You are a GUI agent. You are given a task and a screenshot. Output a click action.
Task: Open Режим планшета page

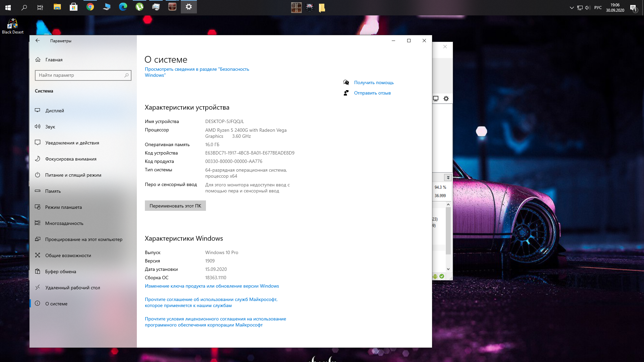(83, 207)
